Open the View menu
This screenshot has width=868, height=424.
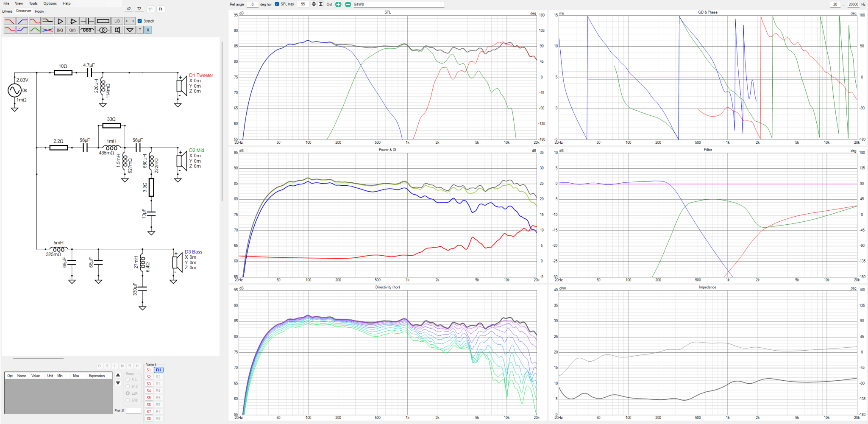(x=19, y=3)
